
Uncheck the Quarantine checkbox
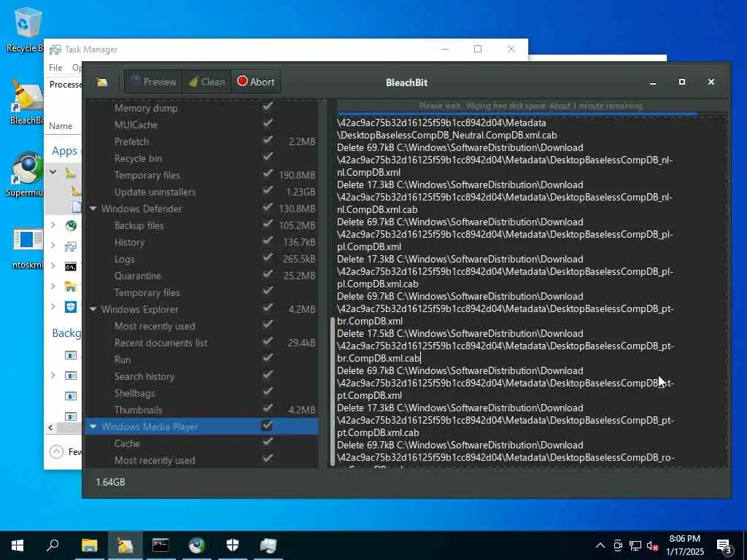[x=268, y=274]
